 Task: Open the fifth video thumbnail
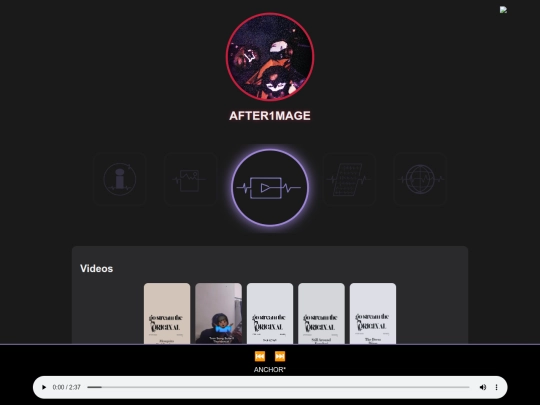tap(373, 313)
